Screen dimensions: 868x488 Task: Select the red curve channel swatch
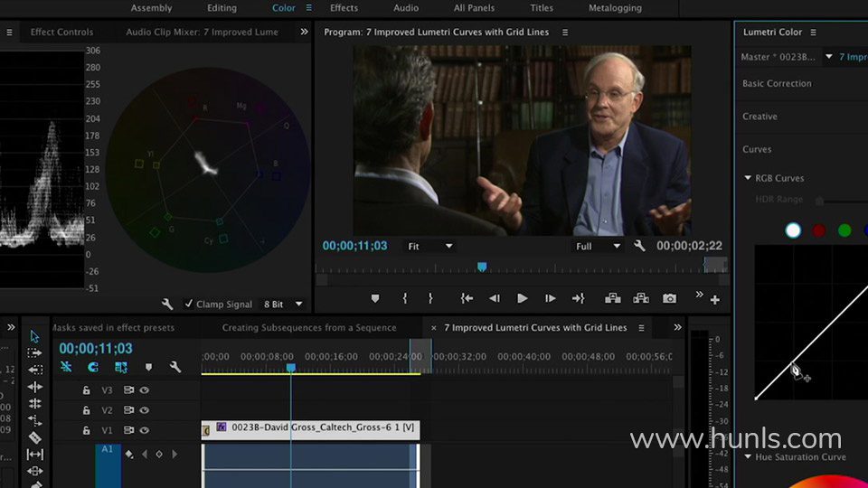pos(819,230)
